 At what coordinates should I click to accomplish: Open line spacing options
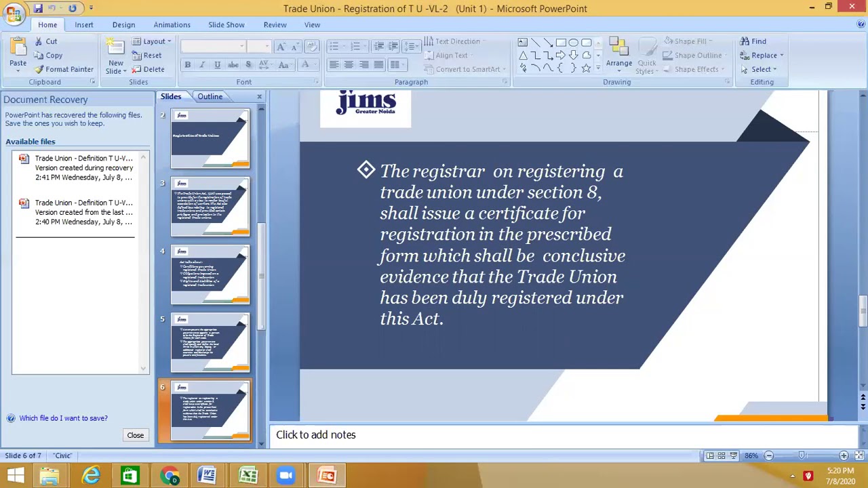412,46
